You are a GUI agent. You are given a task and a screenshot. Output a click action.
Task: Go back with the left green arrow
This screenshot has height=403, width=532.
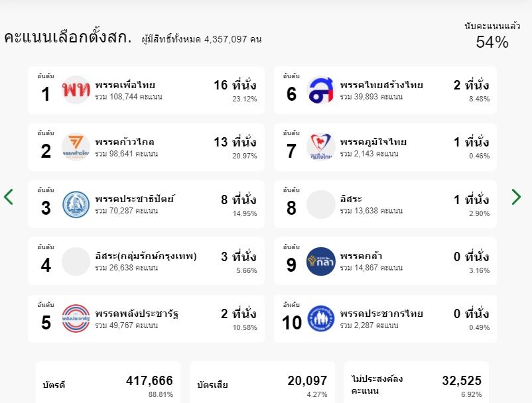pyautogui.click(x=9, y=197)
